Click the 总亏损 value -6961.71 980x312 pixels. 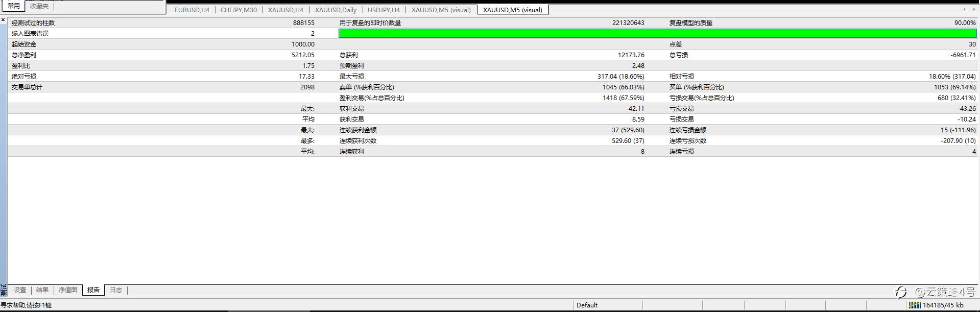(963, 55)
